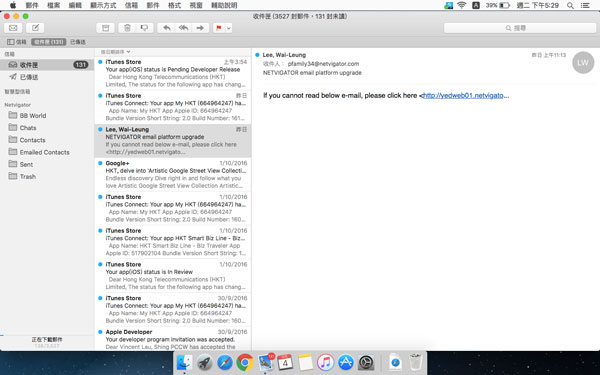The height and width of the screenshot is (375, 600).
Task: Open Google Chrome from the Dock
Action: 245,362
